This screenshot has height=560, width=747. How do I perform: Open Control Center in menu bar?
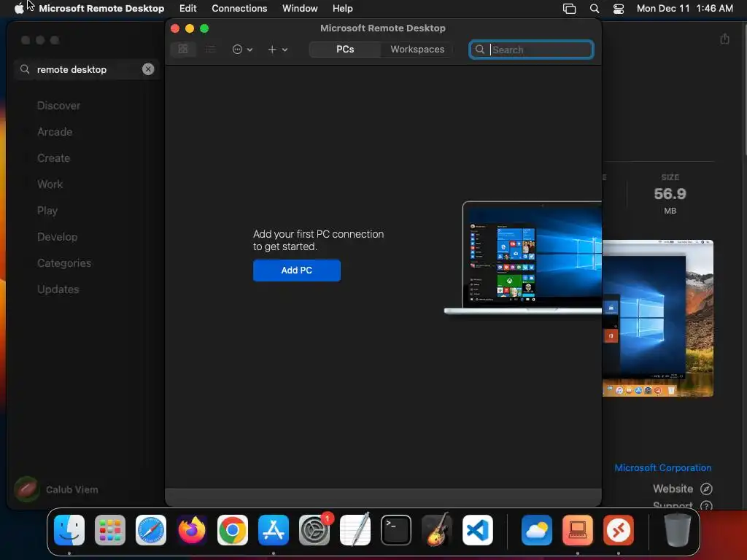click(x=619, y=8)
